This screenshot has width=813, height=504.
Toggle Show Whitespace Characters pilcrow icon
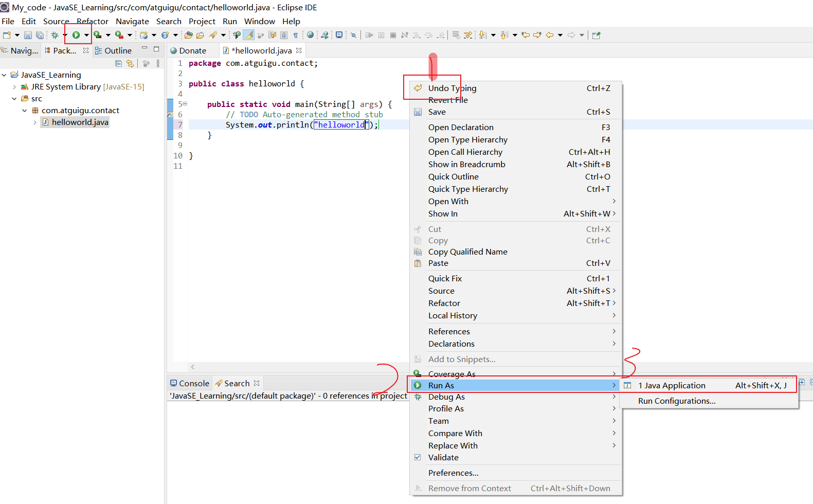pyautogui.click(x=296, y=35)
